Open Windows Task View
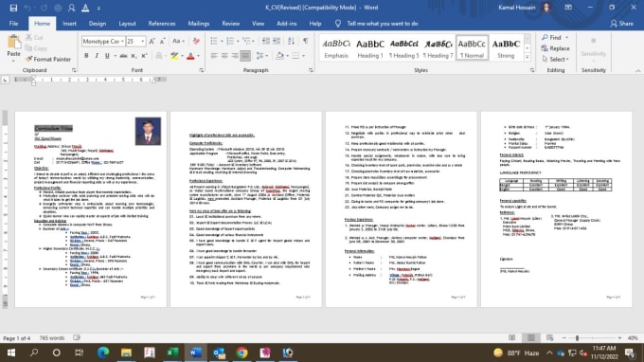 (79, 353)
